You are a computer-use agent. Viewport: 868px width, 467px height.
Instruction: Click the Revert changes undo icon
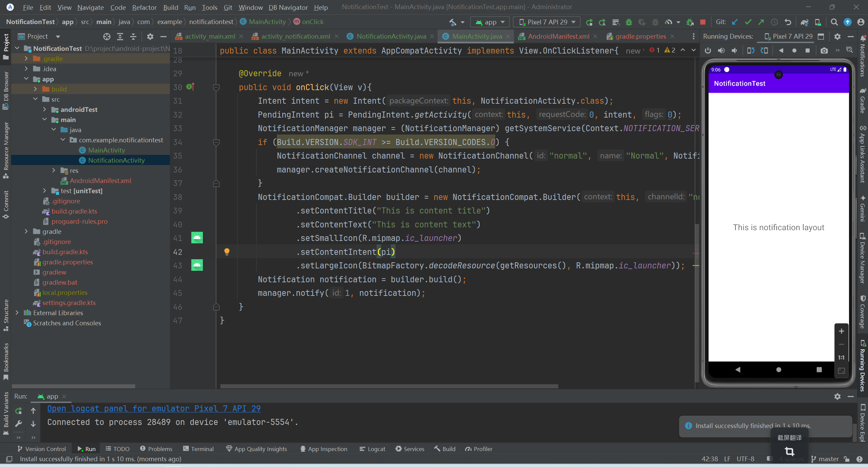coord(787,23)
